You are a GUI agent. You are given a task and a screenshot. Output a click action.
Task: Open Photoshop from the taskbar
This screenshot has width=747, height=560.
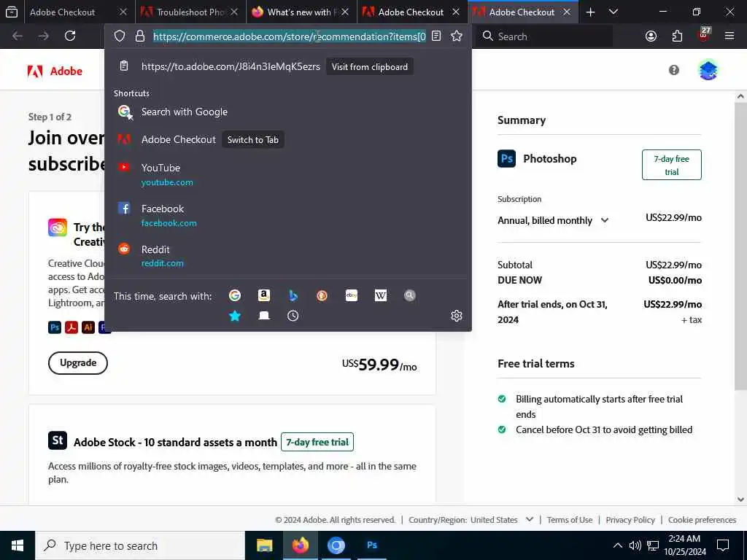372,545
